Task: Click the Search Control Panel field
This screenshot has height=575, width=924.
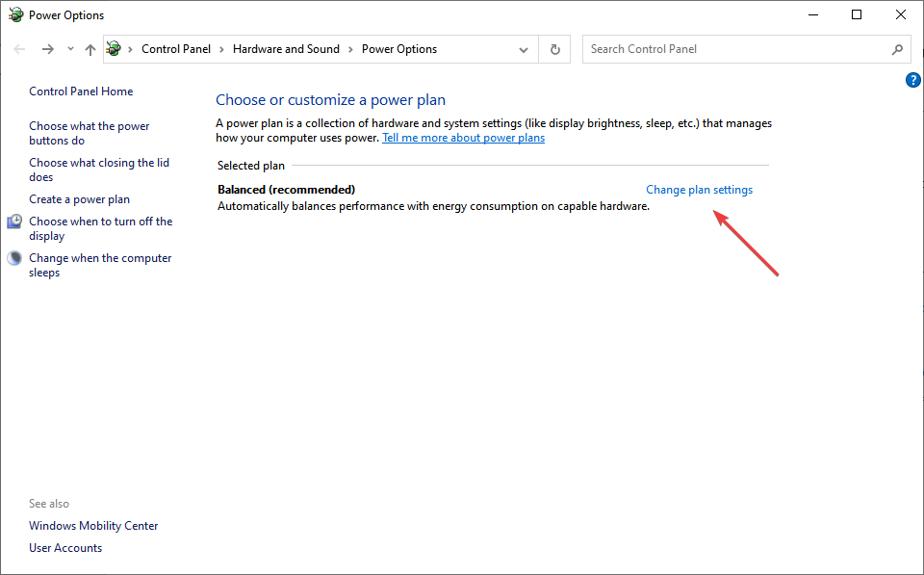Action: pos(736,49)
